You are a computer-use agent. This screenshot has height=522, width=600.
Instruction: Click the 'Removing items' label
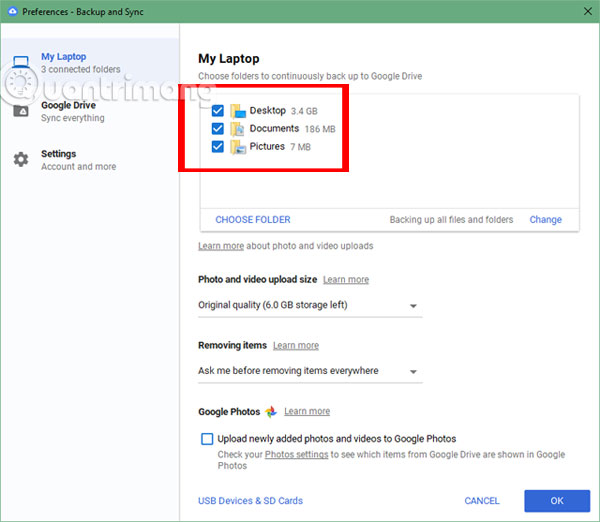232,346
